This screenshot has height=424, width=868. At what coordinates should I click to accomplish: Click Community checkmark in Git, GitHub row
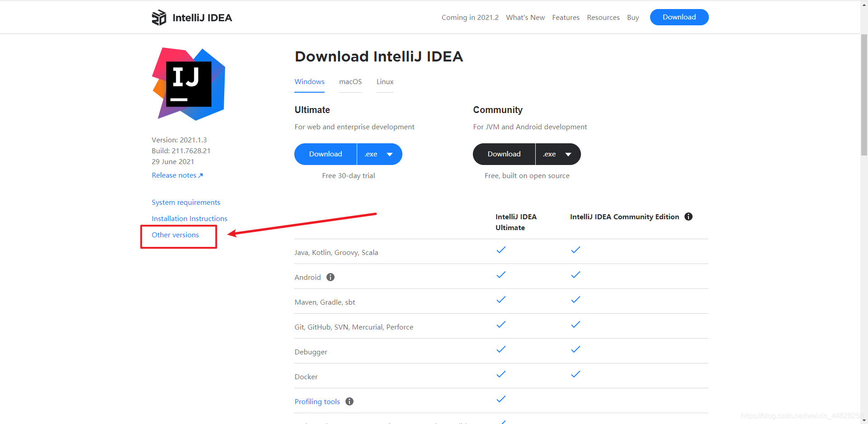(x=576, y=325)
